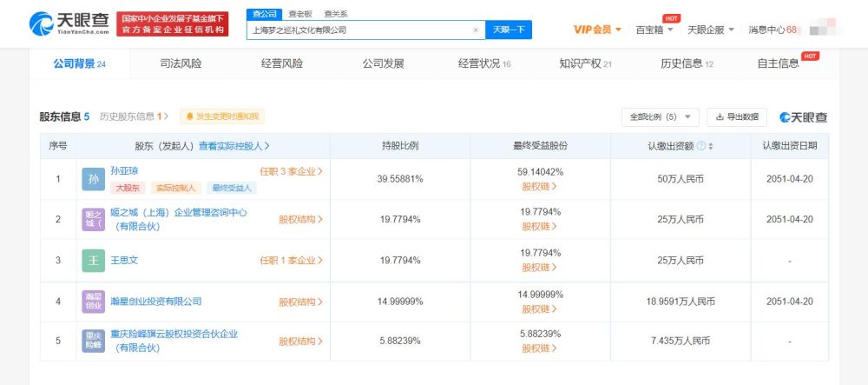Select the 7.435万人民币 capital cell

point(681,342)
